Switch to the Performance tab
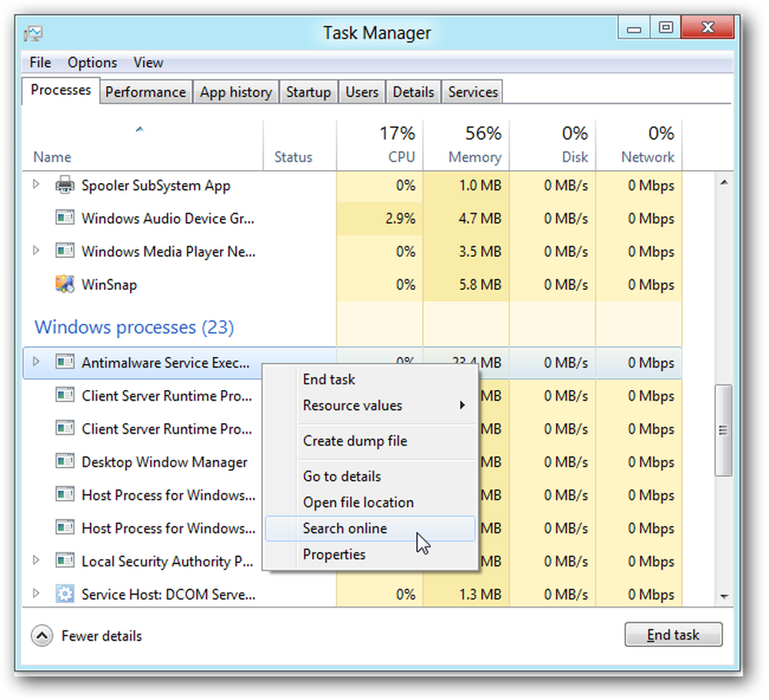Viewport: 769px width, 700px height. (x=145, y=92)
